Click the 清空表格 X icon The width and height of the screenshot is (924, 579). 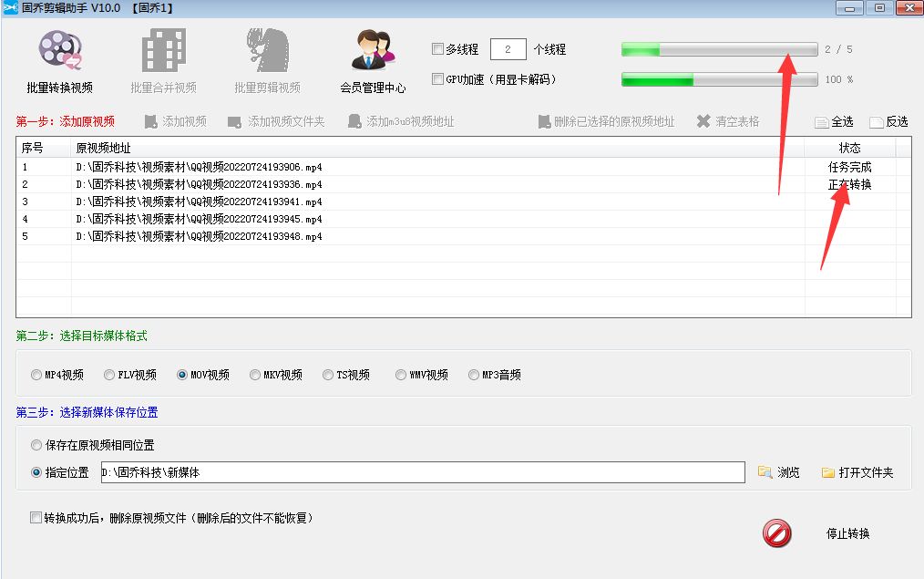703,121
